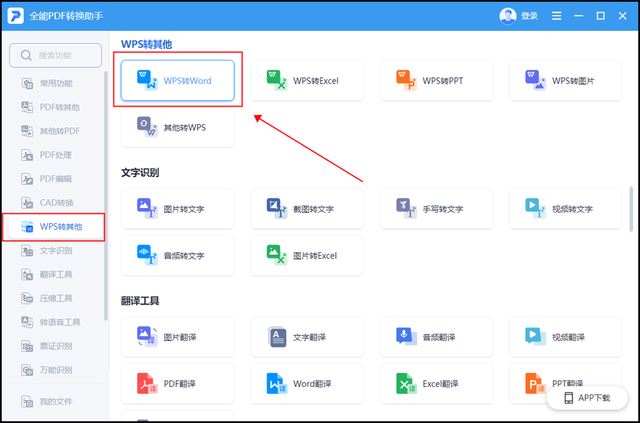Viewport: 640px width, 423px height.
Task: Start the 视频翻译 video translation tool
Action: (x=566, y=337)
